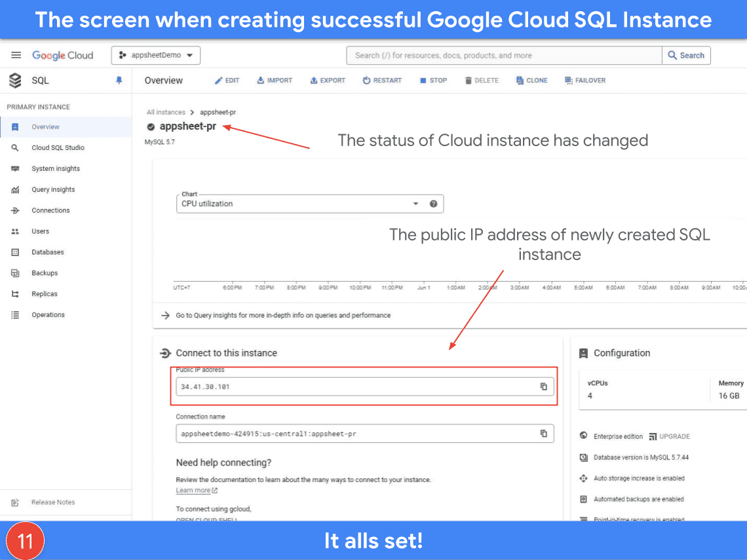Open Release Notes at sidebar bottom
Viewport: 747px width, 560px height.
tap(53, 502)
